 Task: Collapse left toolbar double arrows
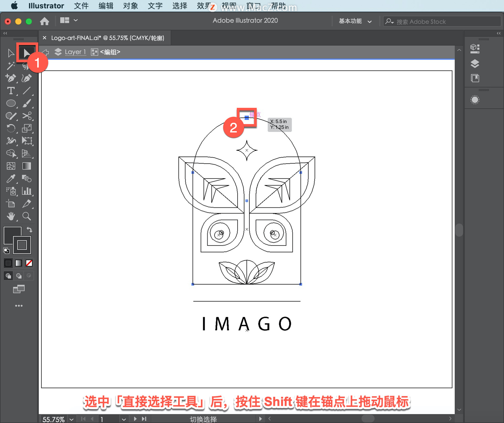coord(5,33)
